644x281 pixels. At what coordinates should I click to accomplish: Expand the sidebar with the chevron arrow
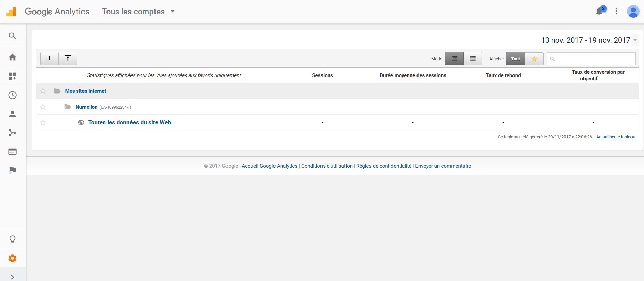(x=13, y=277)
